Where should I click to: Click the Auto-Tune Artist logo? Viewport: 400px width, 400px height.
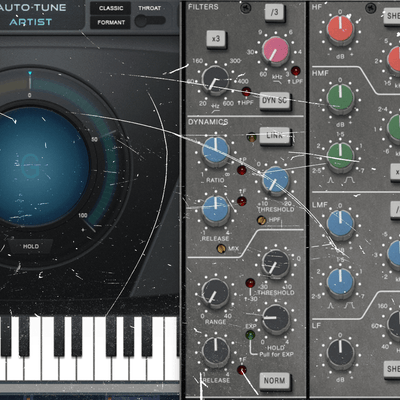33,14
